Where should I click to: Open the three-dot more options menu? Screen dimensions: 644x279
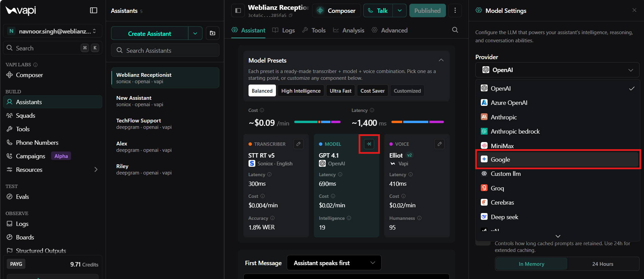[455, 10]
